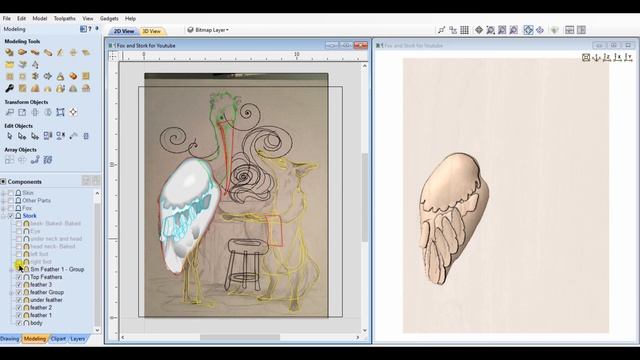Select the Extrude and Weave modeling tool

pos(35,52)
